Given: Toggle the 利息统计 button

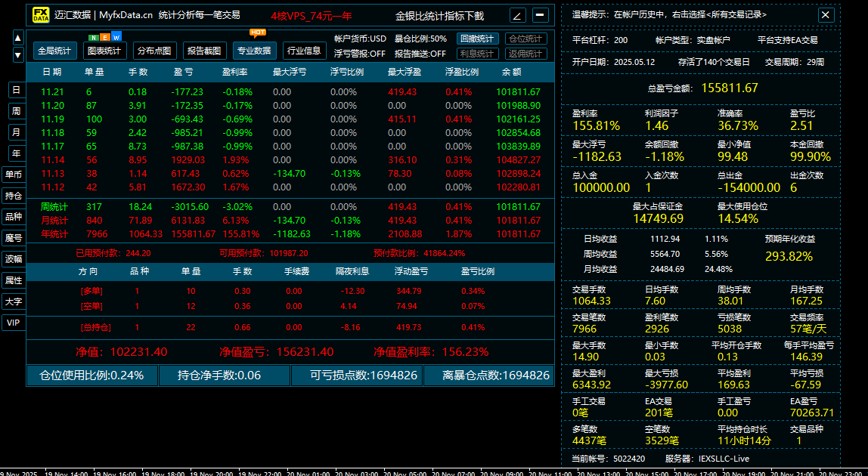Looking at the screenshot, I should 478,54.
